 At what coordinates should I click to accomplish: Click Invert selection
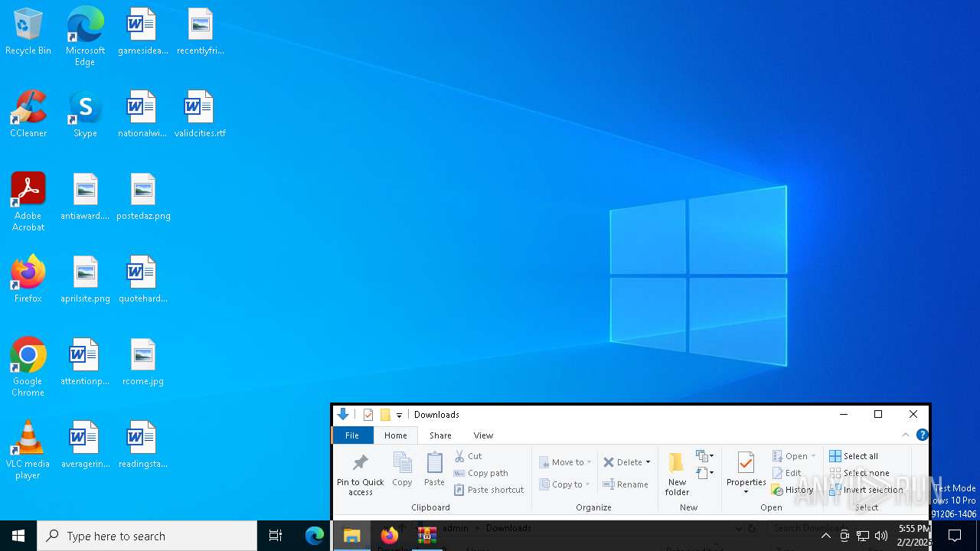pos(866,490)
